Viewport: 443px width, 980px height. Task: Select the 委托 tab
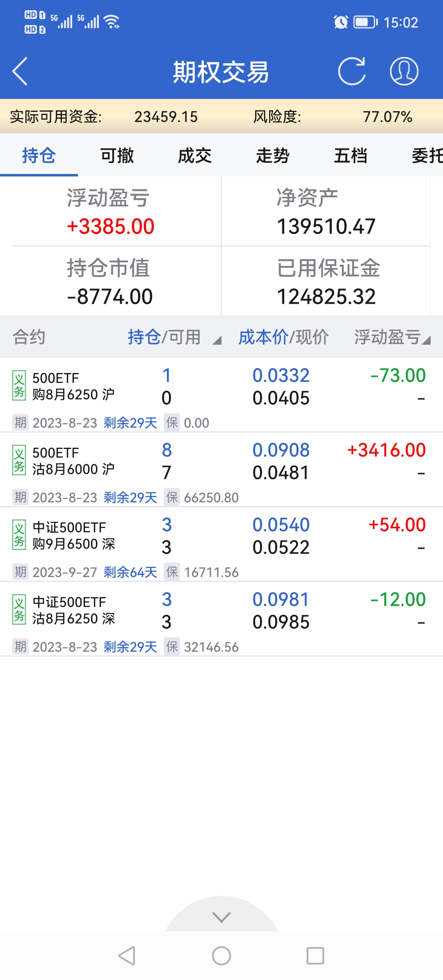click(427, 156)
